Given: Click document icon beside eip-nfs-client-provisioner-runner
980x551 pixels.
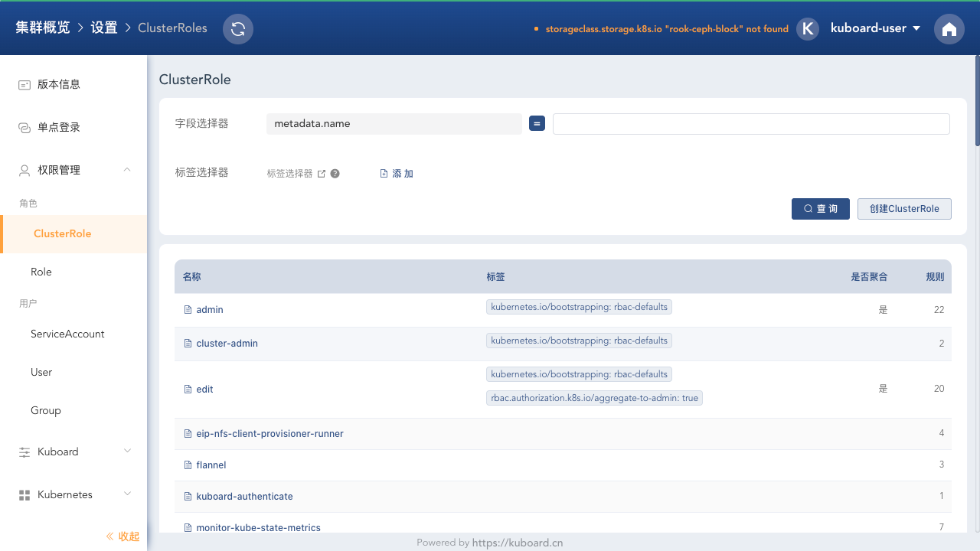Looking at the screenshot, I should 188,434.
